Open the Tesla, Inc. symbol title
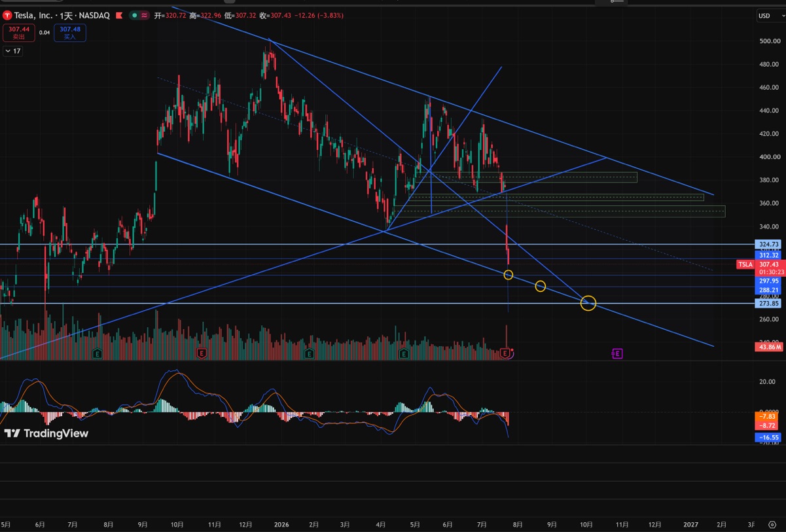This screenshot has height=532, width=786. click(62, 15)
